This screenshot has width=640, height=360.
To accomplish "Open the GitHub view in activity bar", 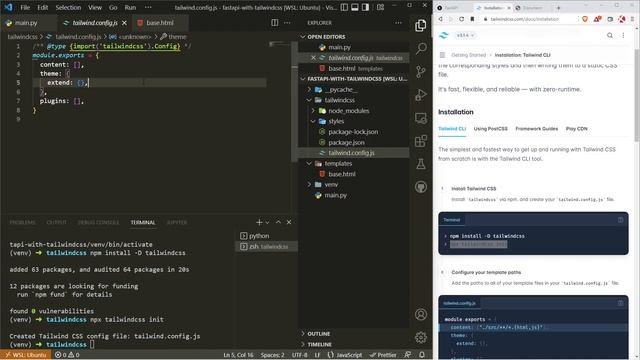I will tap(421, 187).
